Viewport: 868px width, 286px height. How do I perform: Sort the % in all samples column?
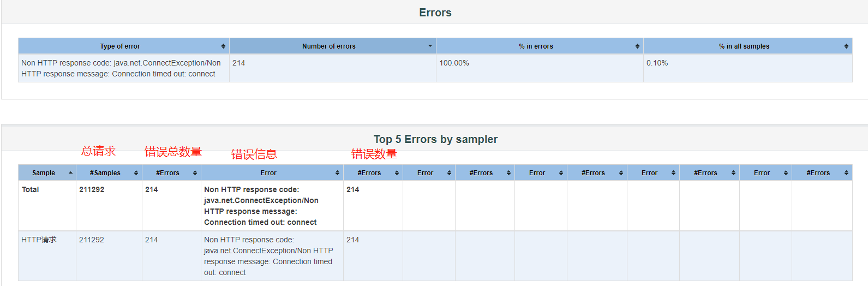[x=846, y=46]
